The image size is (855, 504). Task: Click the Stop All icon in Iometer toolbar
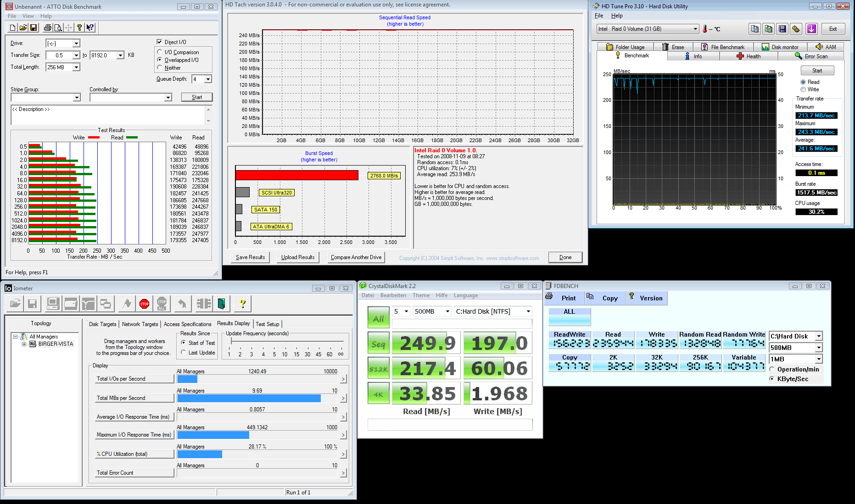click(162, 304)
